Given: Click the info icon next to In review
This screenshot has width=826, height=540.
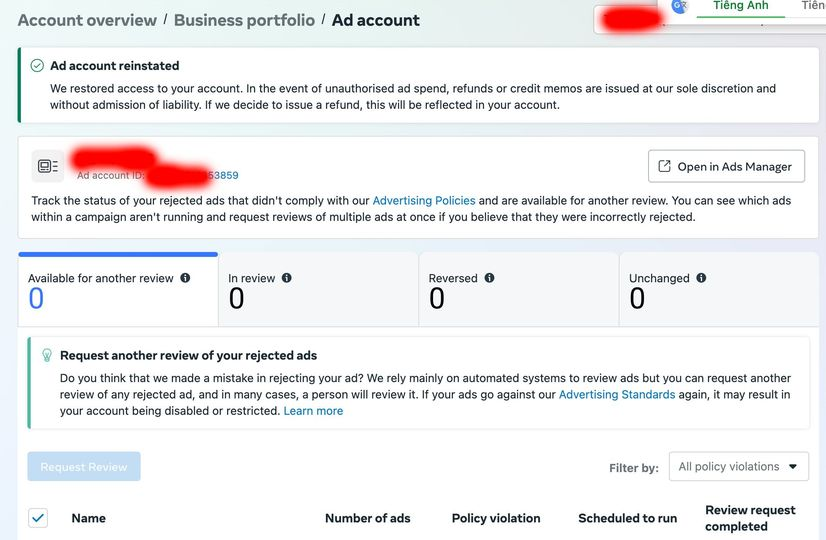Looking at the screenshot, I should coord(287,278).
